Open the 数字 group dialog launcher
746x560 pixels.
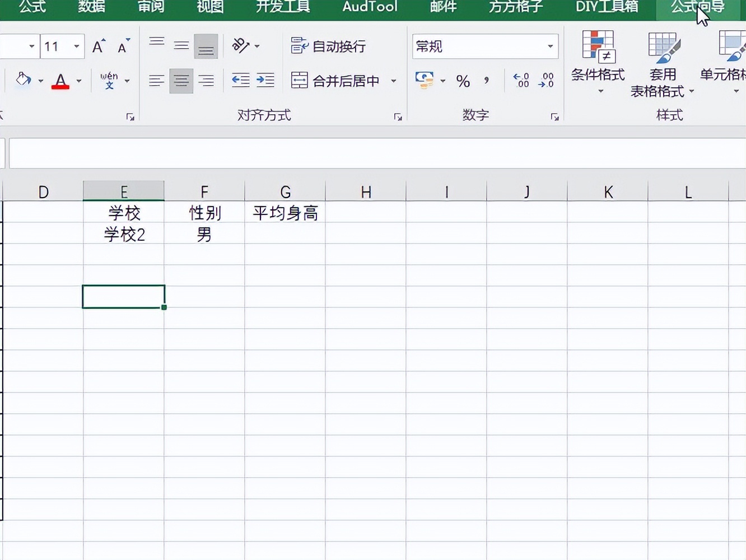coord(554,117)
